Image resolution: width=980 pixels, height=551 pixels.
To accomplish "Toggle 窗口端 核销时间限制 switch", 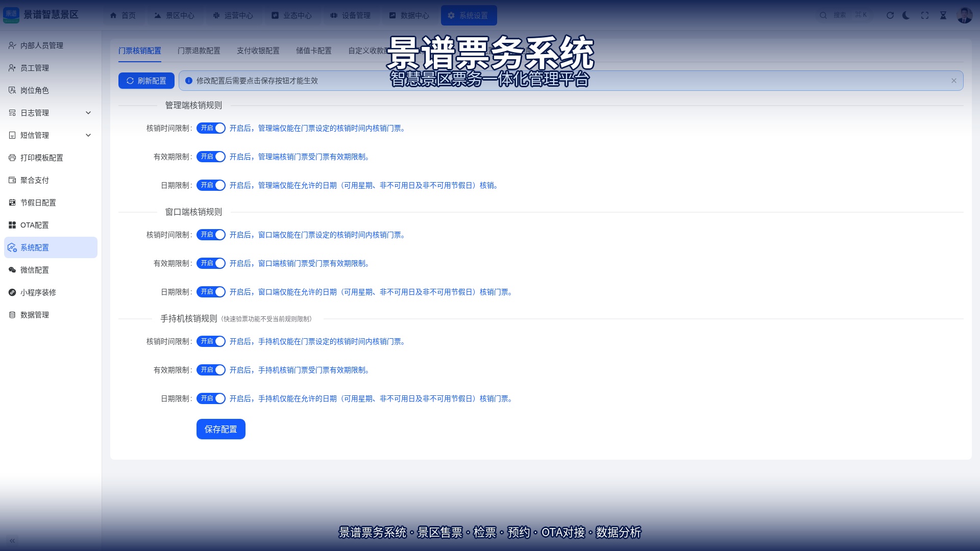I will [x=211, y=235].
